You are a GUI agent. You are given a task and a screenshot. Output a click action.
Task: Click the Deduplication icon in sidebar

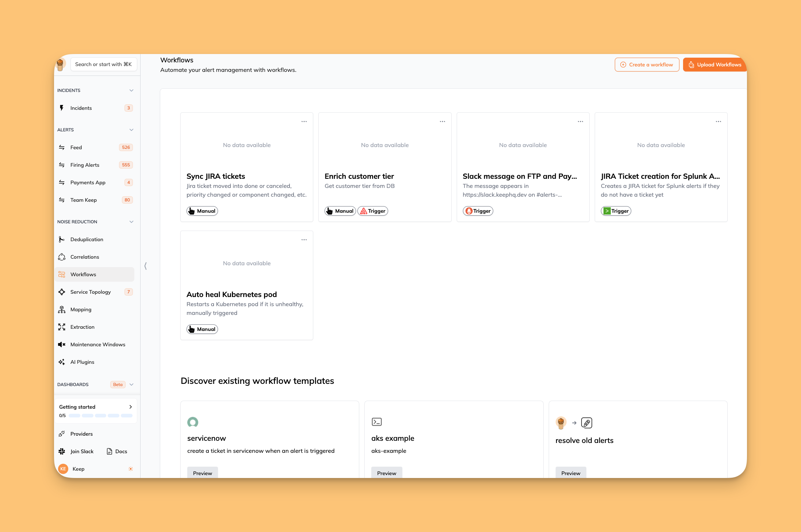pos(62,239)
